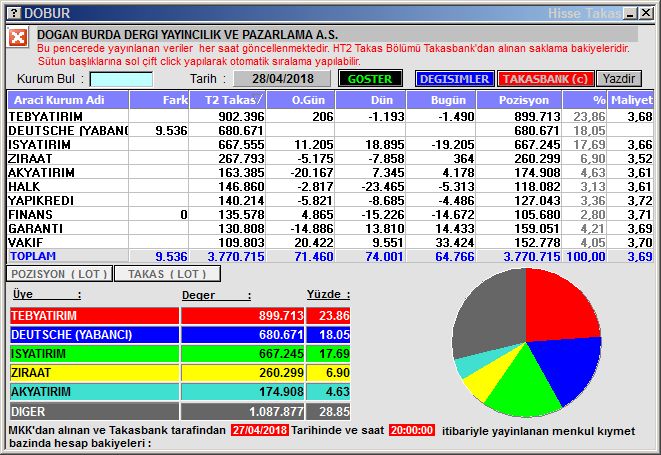Click the Yüzde column label in legend
Image resolution: width=661 pixels, height=455 pixels.
point(328,294)
